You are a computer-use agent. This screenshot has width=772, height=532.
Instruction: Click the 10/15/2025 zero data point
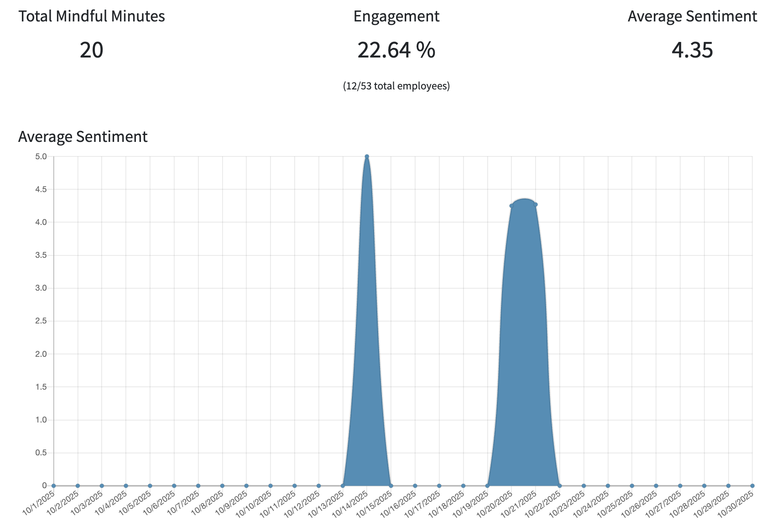(x=391, y=485)
